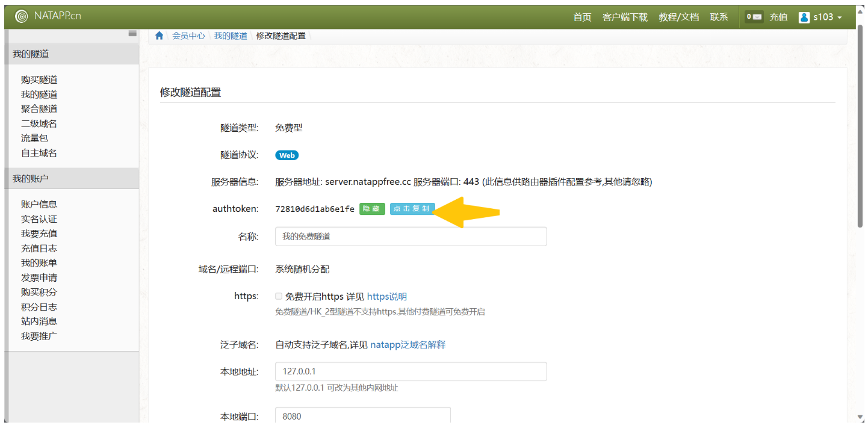Open 我要充值 in sidebar
868x434 pixels.
coord(39,234)
